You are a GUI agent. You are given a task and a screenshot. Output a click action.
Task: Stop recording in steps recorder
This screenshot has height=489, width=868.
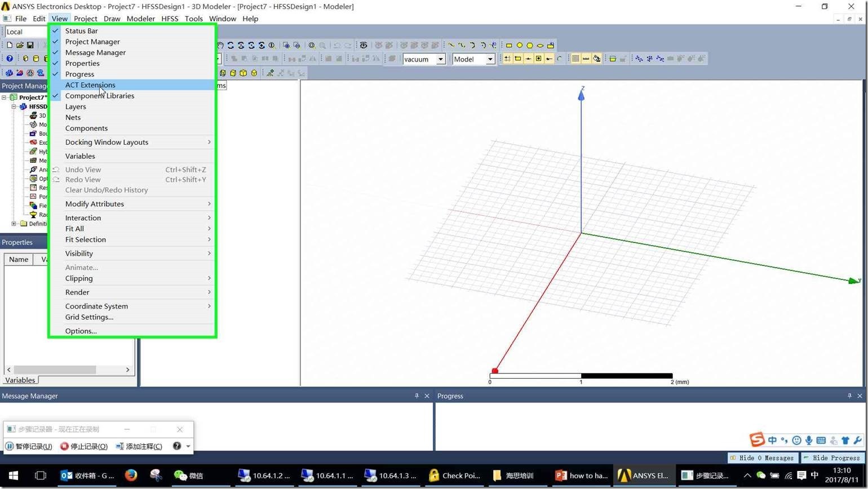point(83,446)
